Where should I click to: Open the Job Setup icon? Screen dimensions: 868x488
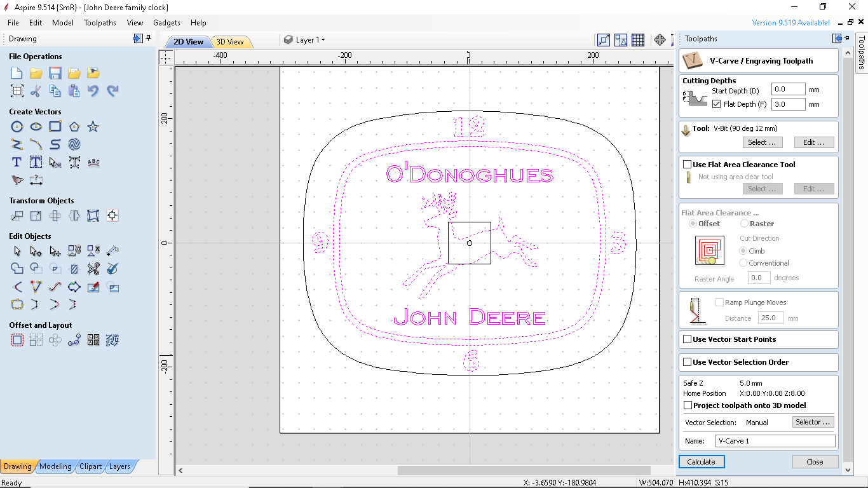tap(17, 91)
